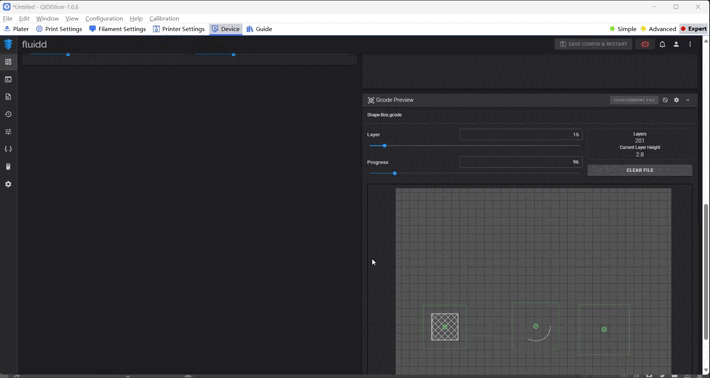Collapse the Gcode Preview panel

(x=688, y=100)
